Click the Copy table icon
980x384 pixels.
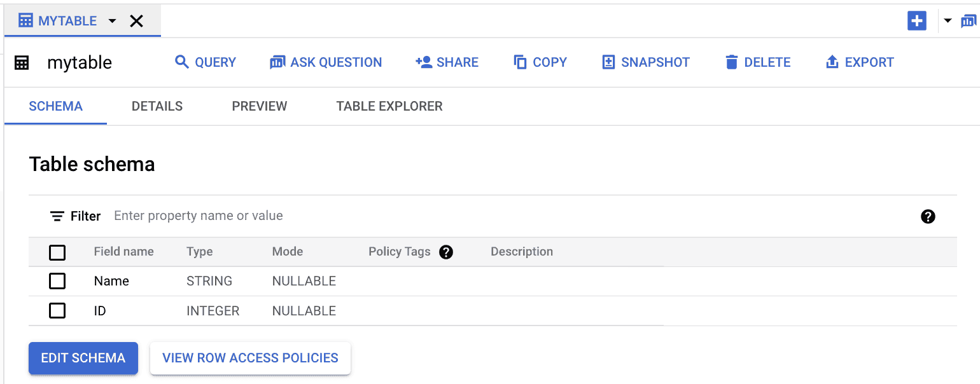tap(519, 62)
